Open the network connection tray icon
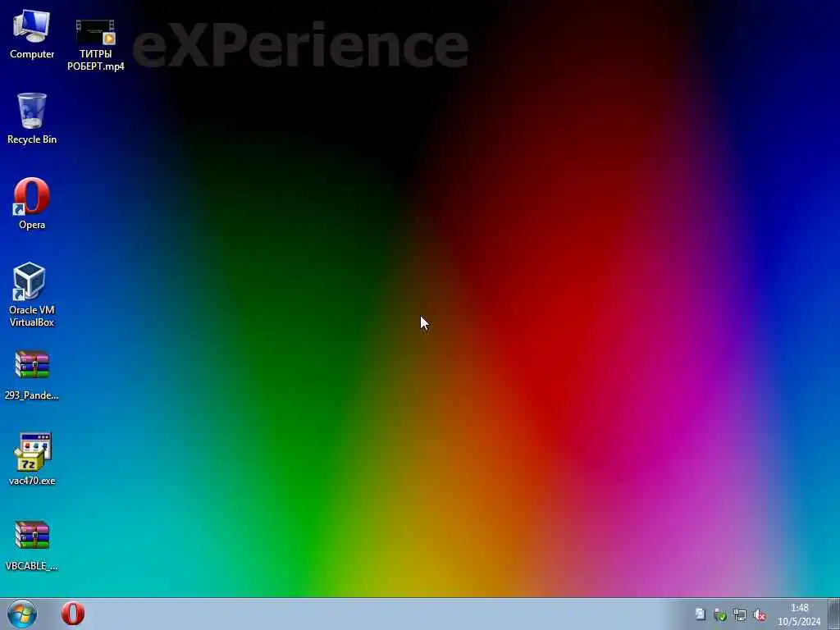This screenshot has width=840, height=630. click(740, 615)
